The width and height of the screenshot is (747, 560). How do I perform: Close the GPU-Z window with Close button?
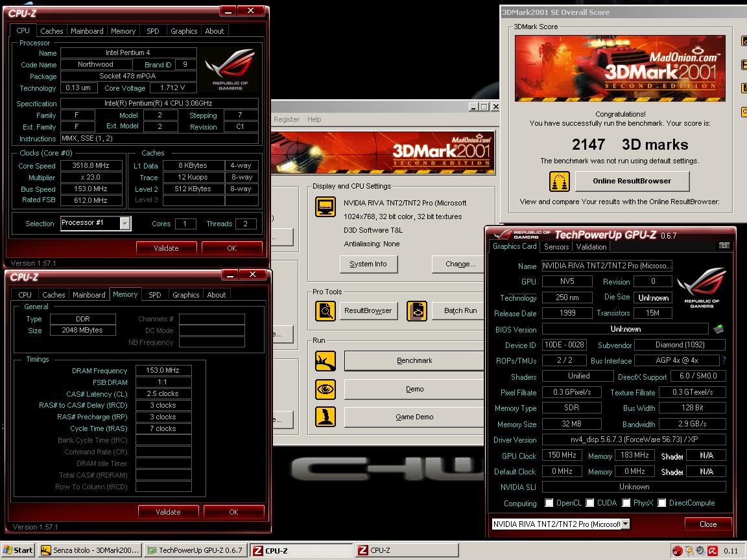coord(708,524)
